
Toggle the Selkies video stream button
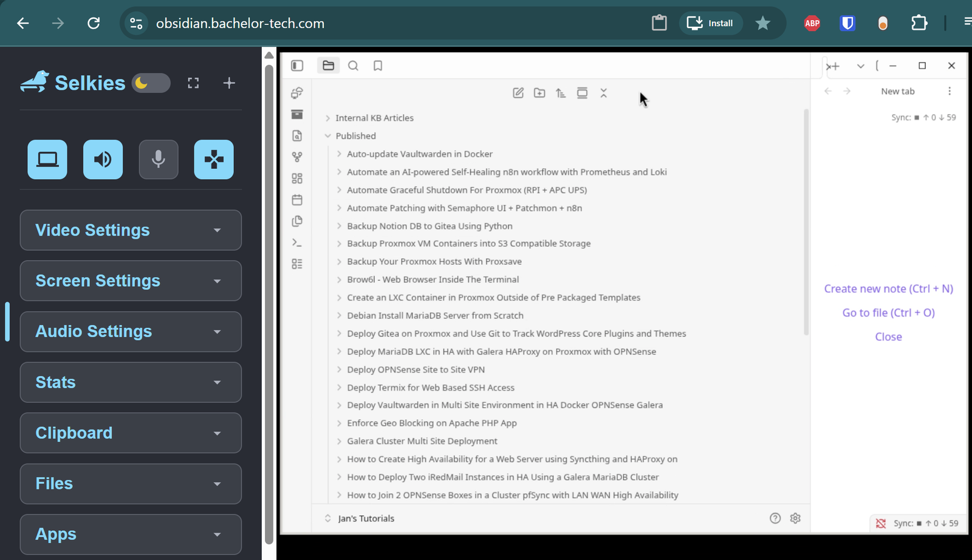[x=47, y=160]
